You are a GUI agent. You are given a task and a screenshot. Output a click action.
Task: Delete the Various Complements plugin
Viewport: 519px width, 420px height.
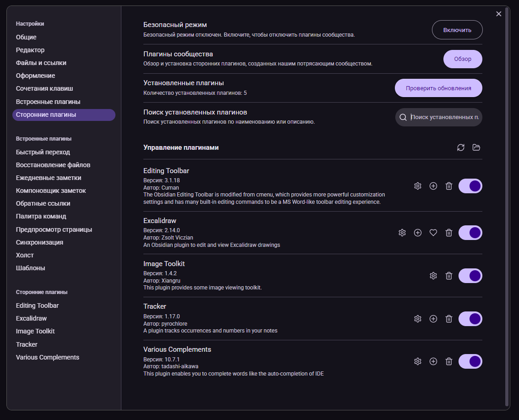(449, 361)
